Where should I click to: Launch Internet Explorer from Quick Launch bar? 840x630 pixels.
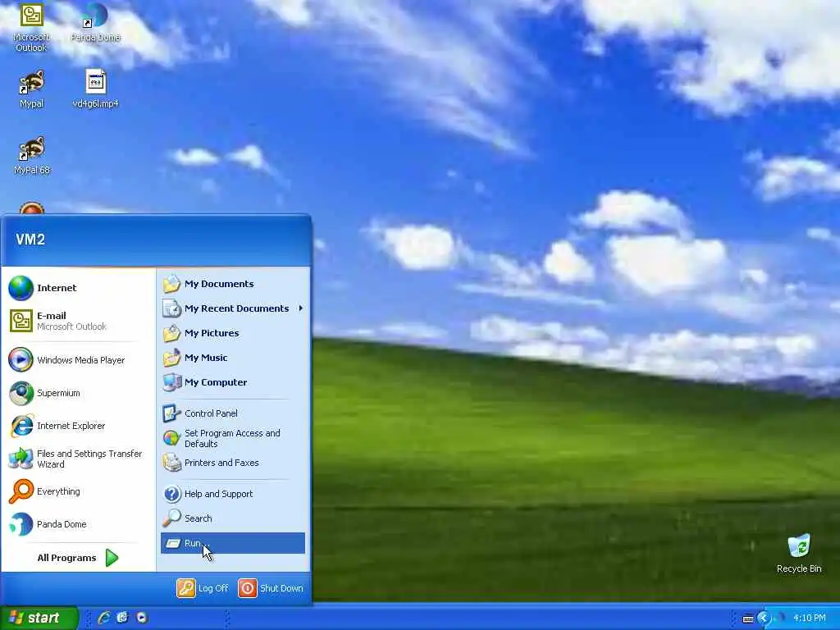click(104, 618)
